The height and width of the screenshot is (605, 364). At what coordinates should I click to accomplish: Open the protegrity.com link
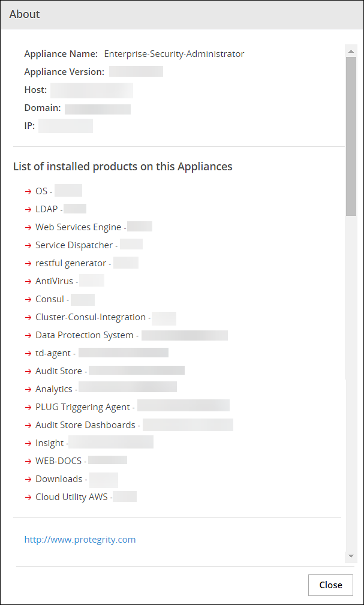[80, 540]
